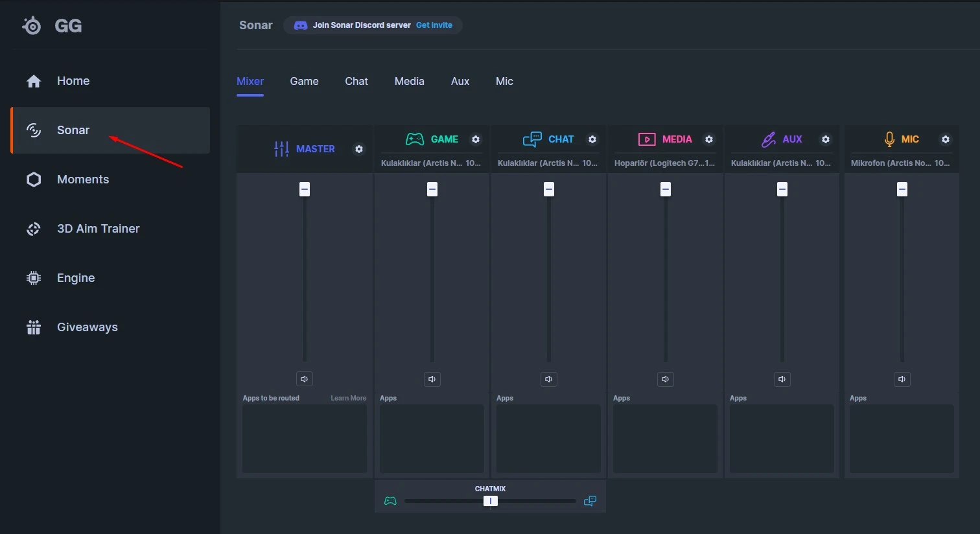Switch to the Game tab
The height and width of the screenshot is (534, 980).
(305, 82)
